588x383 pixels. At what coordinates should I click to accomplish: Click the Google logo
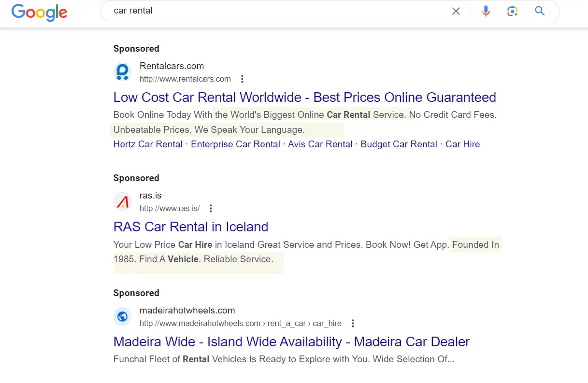point(40,12)
